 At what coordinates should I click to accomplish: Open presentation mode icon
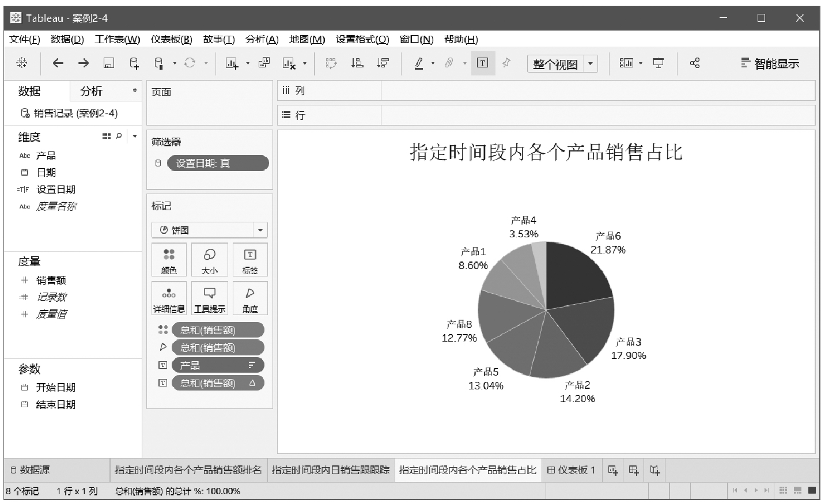click(658, 63)
